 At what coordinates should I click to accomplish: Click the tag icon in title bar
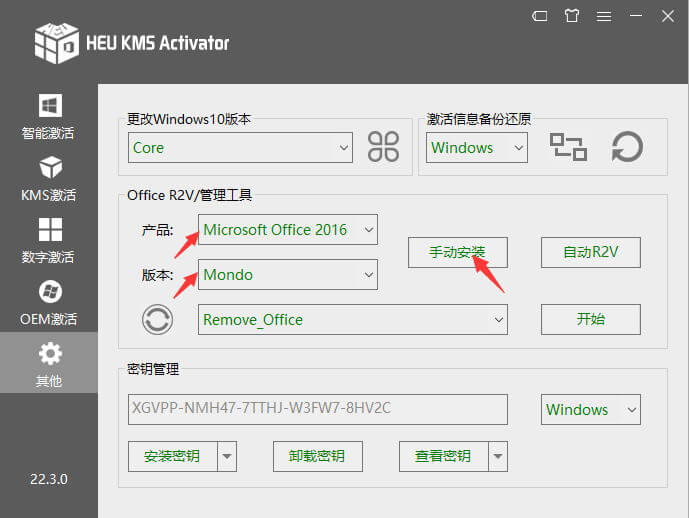[540, 16]
